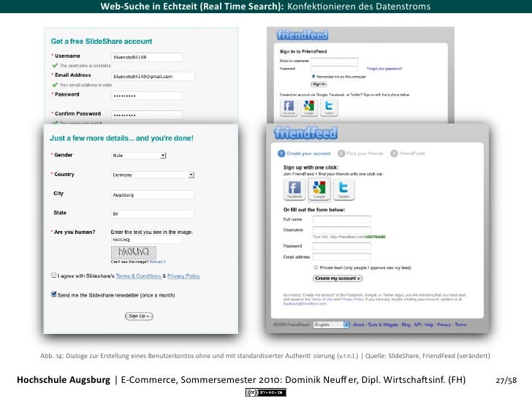Viewport: 532px width, 399px height.
Task: Click 'Or fill out the form below:' text
Action: click(x=314, y=210)
